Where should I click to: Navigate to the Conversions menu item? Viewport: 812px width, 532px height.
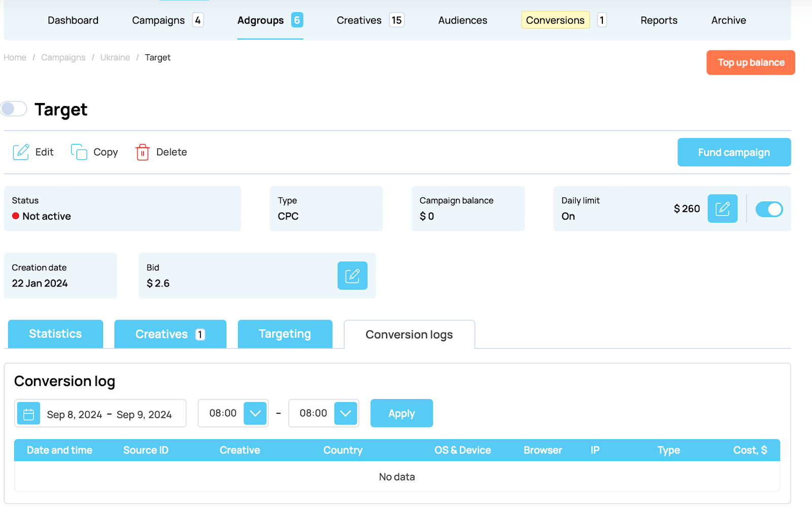point(555,20)
